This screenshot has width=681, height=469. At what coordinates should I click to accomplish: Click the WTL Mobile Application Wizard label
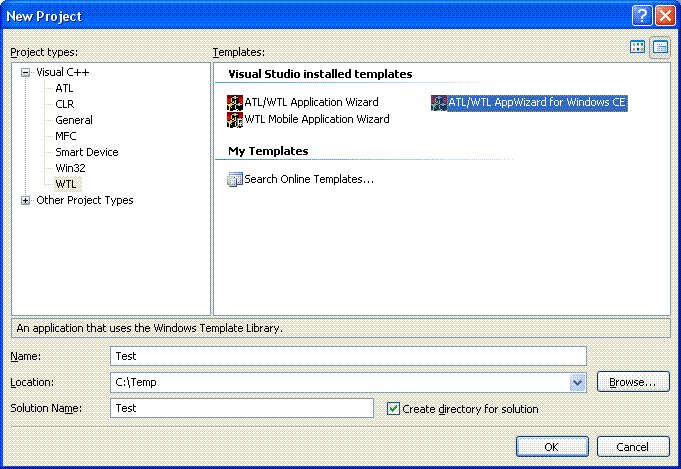(317, 119)
